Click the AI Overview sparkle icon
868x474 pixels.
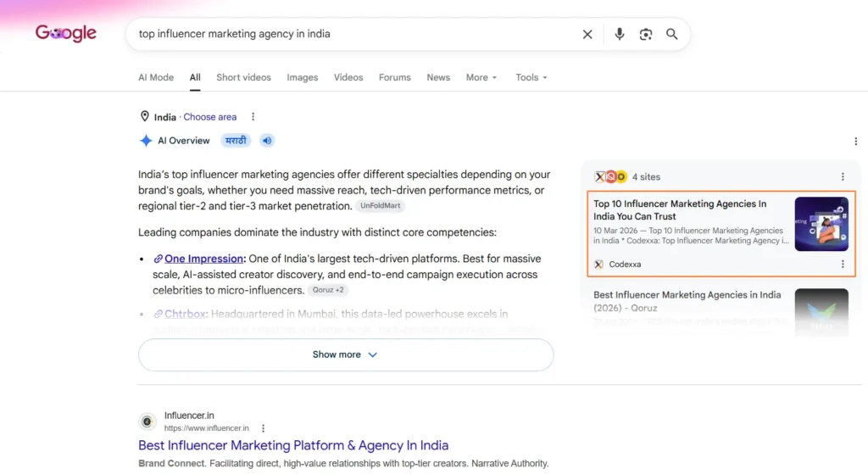pos(146,141)
